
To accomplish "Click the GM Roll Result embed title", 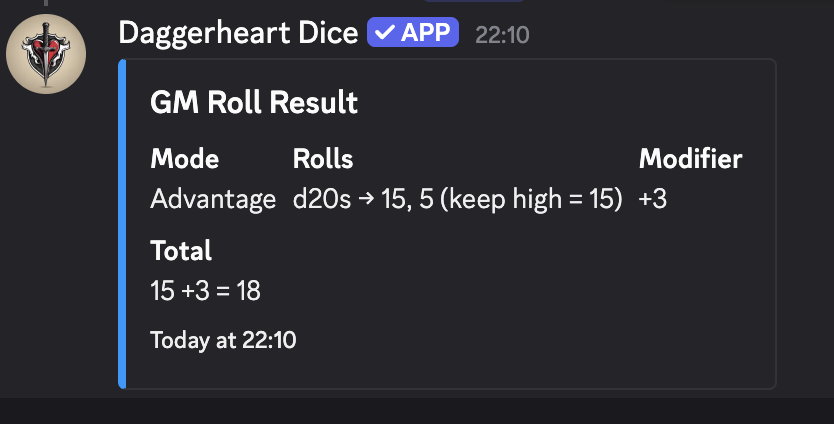I will click(254, 102).
